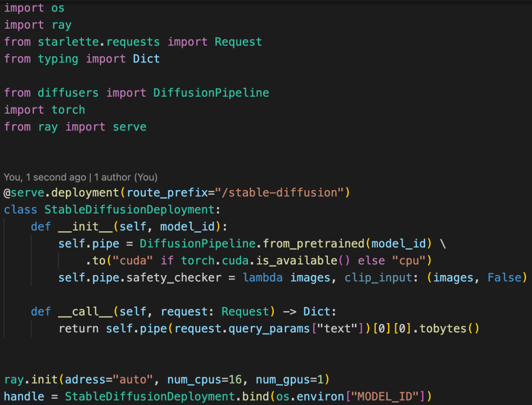Place cursor on the __call__ method name
Screen dimensions: 532x405
pyautogui.click(x=85, y=312)
